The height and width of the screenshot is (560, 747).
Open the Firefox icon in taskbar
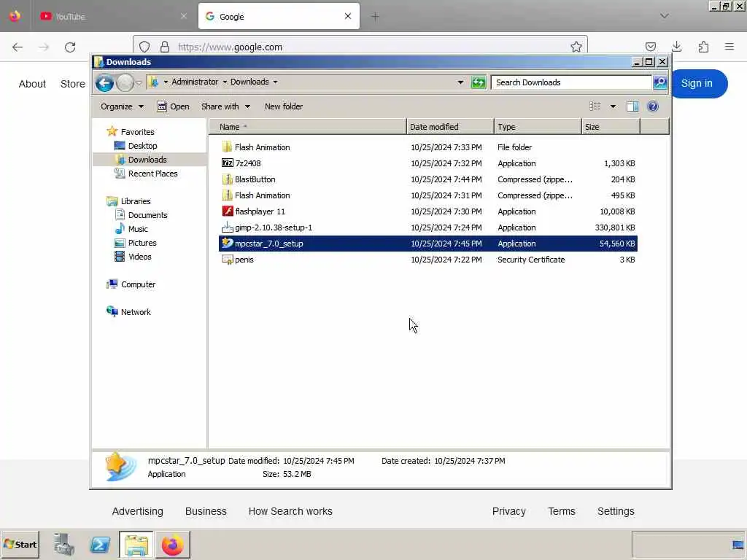[x=172, y=545]
